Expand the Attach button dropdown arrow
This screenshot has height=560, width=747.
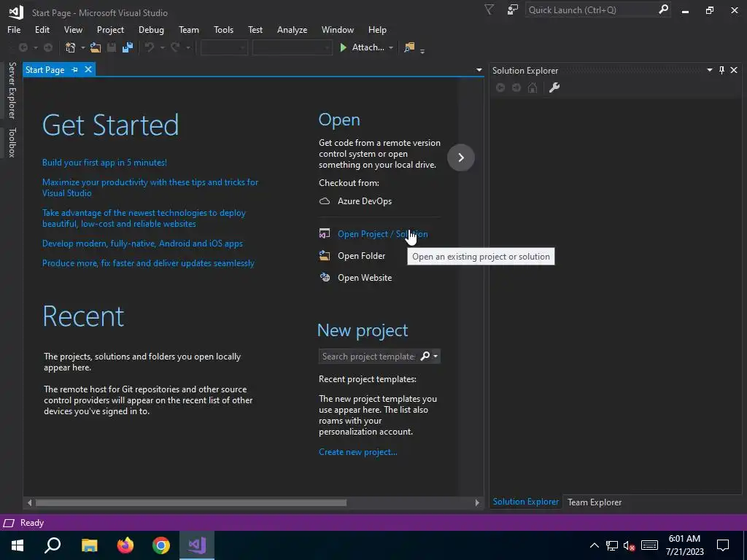391,47
